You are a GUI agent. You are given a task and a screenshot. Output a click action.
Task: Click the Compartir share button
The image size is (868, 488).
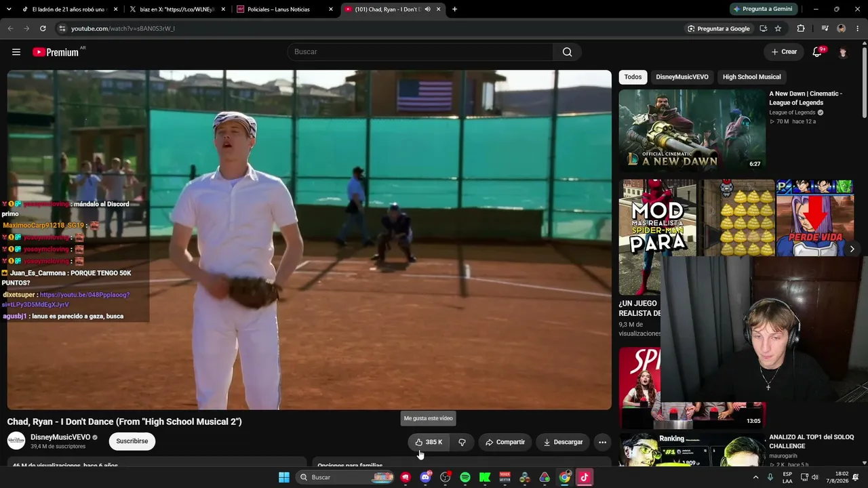[x=505, y=442]
